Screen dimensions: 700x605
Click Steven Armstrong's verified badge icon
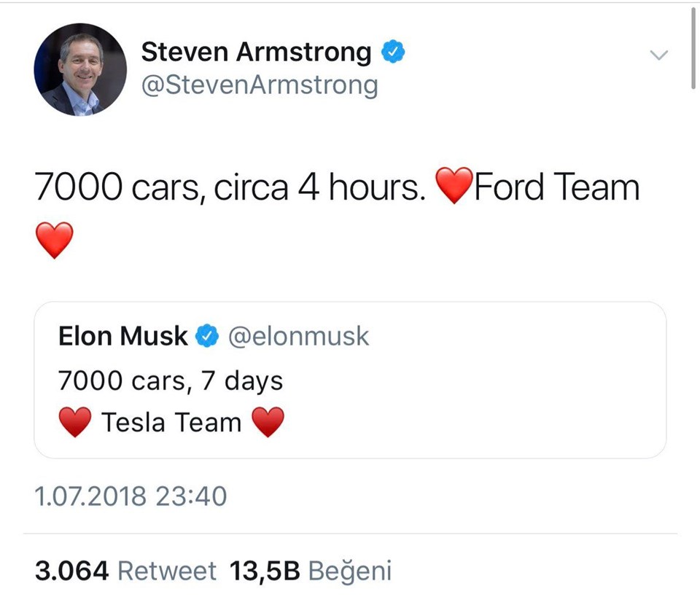(394, 51)
